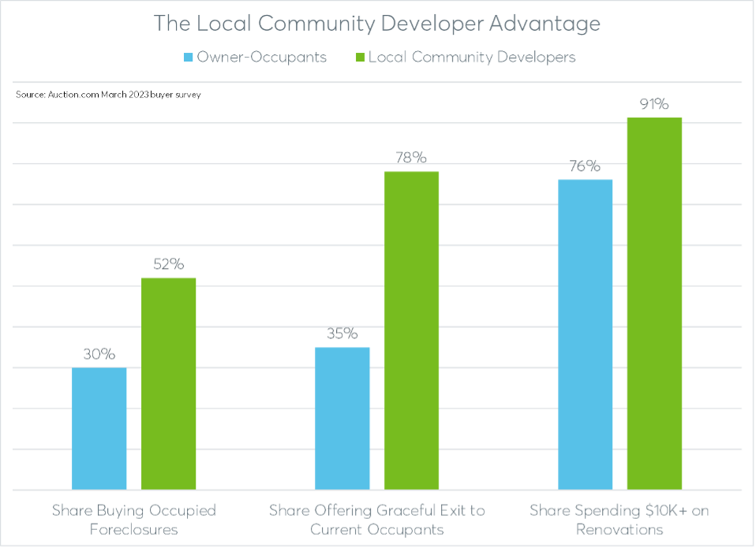The width and height of the screenshot is (756, 548).
Task: Select the green bar labeled 91%
Action: (x=654, y=304)
